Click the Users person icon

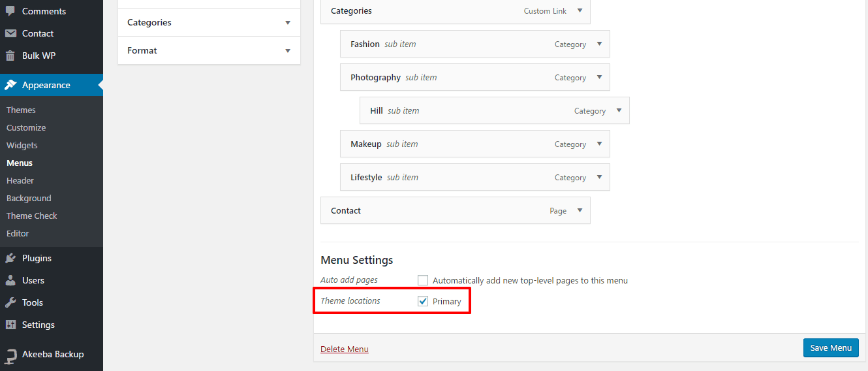[x=10, y=280]
